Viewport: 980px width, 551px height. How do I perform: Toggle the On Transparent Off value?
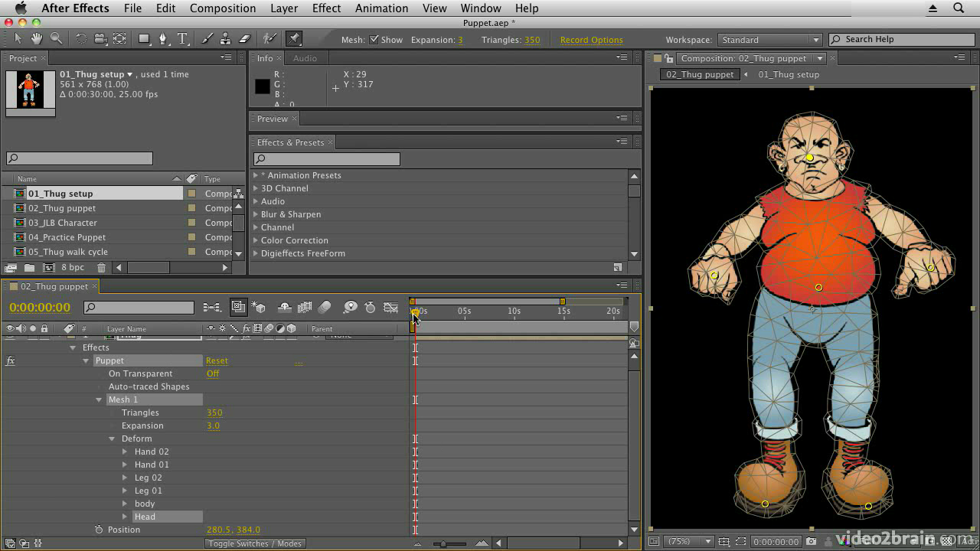[x=213, y=373]
